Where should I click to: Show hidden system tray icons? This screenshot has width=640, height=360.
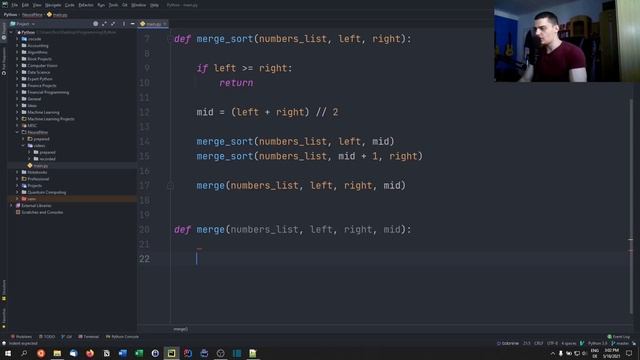[553, 353]
